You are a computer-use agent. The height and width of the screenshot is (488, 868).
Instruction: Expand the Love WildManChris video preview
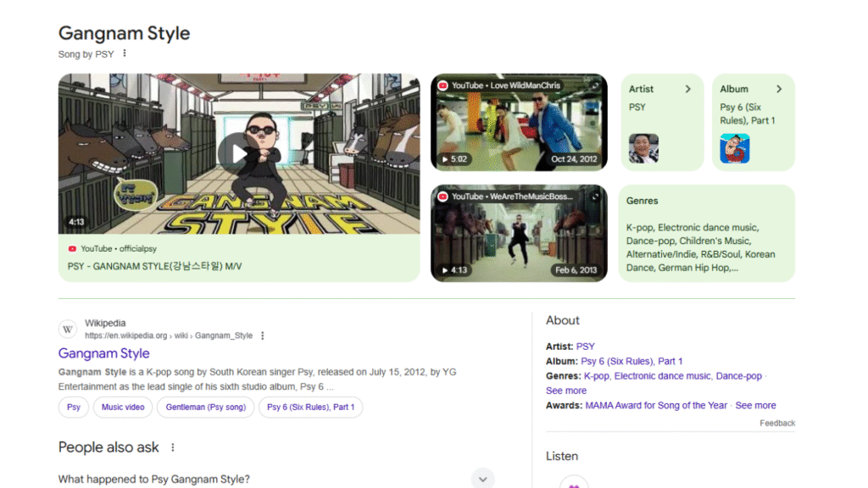[x=595, y=86]
